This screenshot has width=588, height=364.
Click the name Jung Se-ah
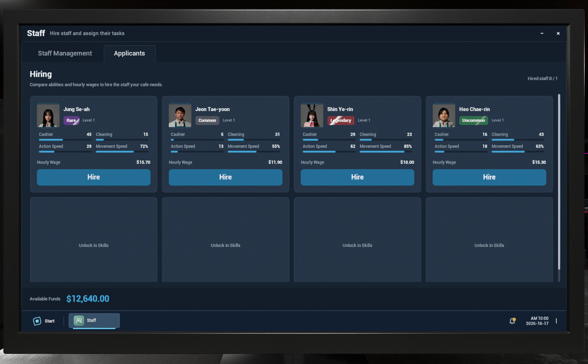(77, 109)
